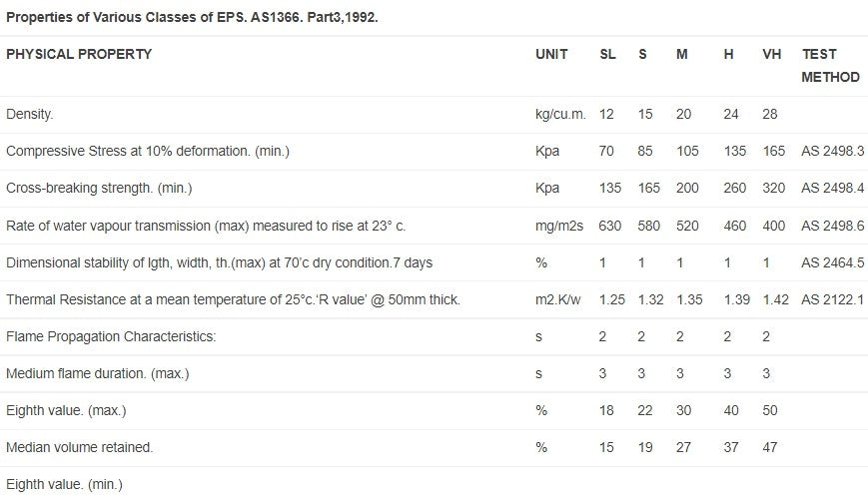The height and width of the screenshot is (501, 868).
Task: Click the TEST METHOD column header
Action: pos(830,65)
